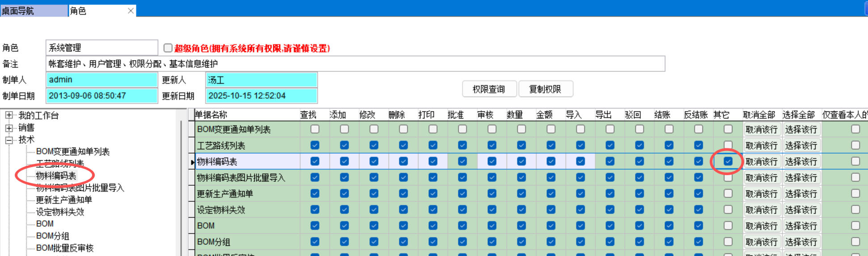Uncheck 其它 permission for 物料编码表 row
The width and height of the screenshot is (868, 256).
[728, 161]
